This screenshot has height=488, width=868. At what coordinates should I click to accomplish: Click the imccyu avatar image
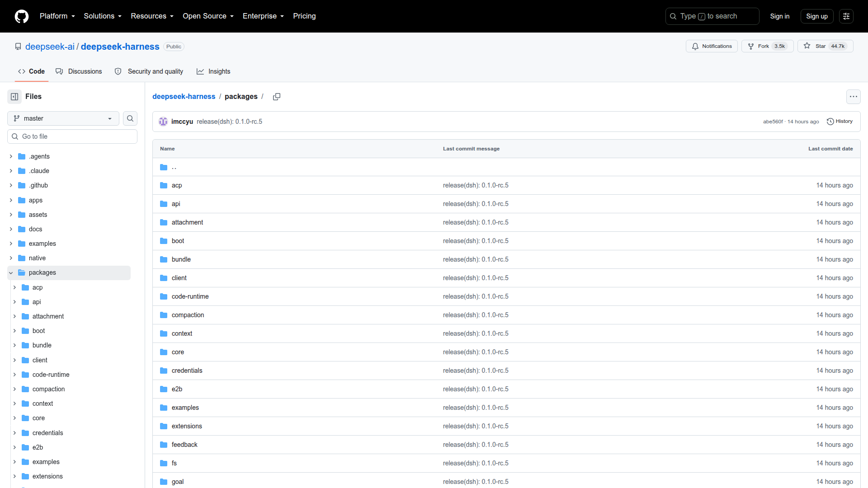[163, 122]
